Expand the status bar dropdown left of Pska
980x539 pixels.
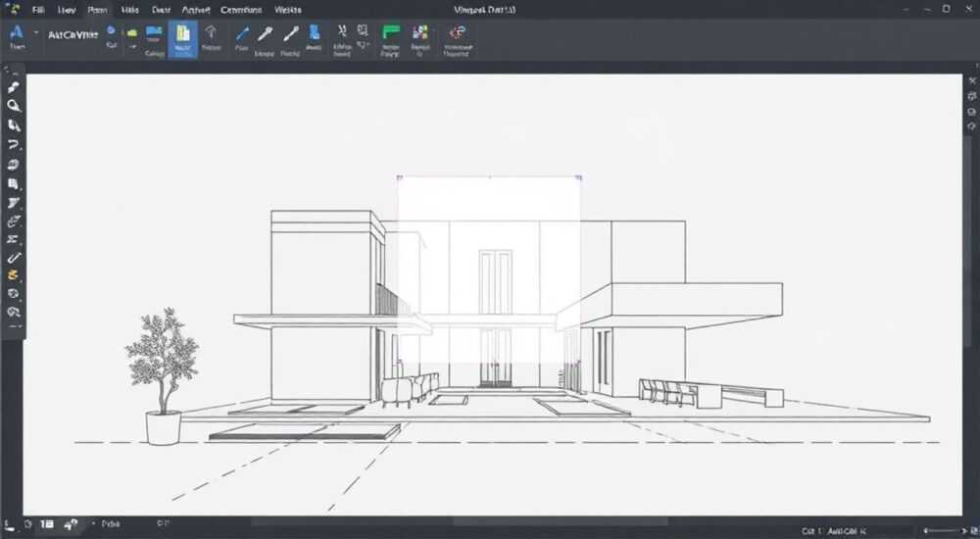(x=93, y=523)
